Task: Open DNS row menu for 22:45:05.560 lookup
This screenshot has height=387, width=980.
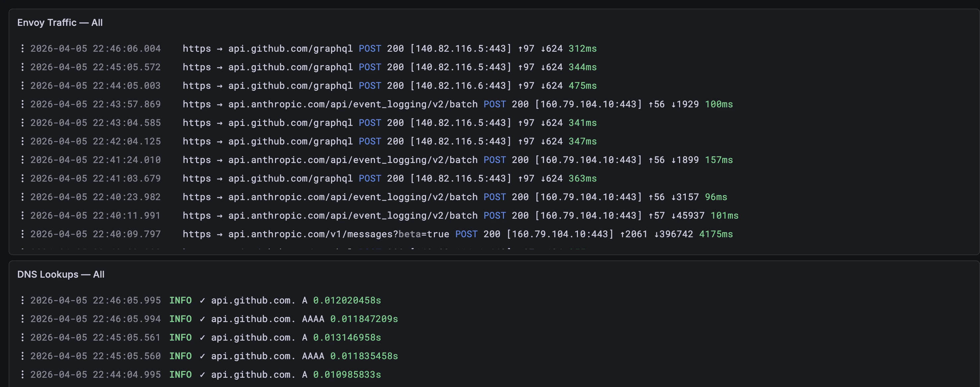Action: coord(23,357)
